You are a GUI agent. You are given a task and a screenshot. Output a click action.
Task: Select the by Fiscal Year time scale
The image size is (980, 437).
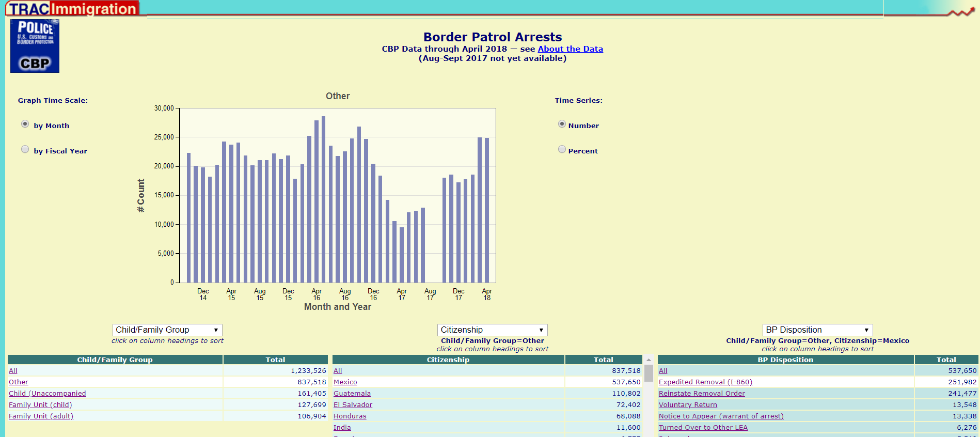(25, 149)
